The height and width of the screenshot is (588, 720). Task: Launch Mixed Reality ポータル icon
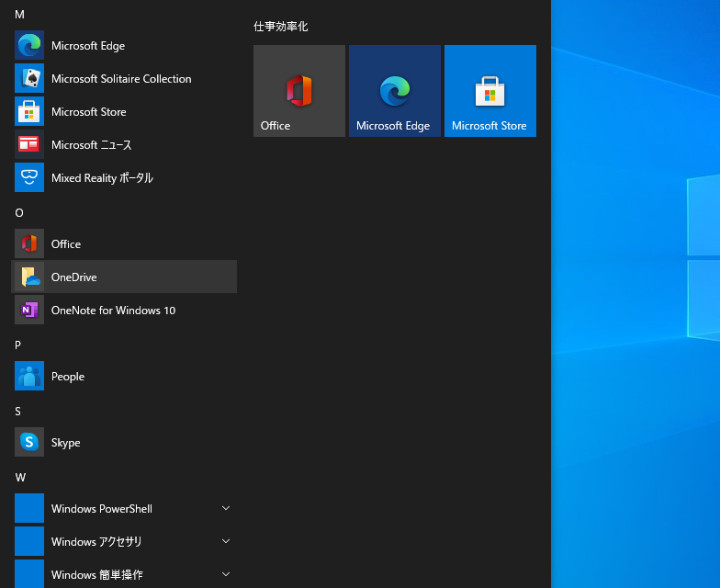[x=29, y=177]
